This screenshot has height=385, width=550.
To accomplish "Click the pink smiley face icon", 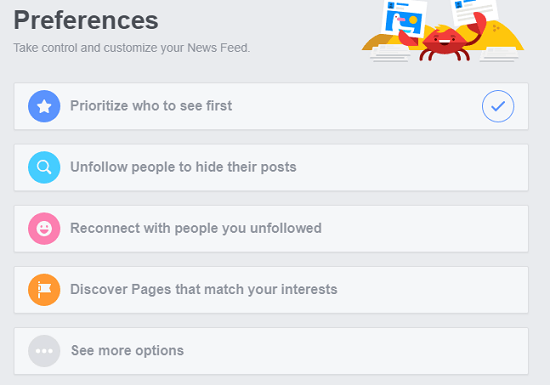I will (x=44, y=229).
